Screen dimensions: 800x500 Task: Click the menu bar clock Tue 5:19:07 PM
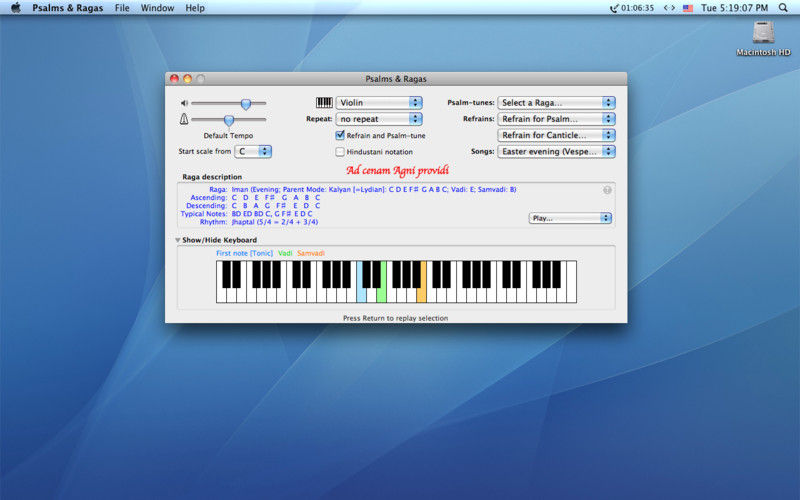click(x=734, y=8)
